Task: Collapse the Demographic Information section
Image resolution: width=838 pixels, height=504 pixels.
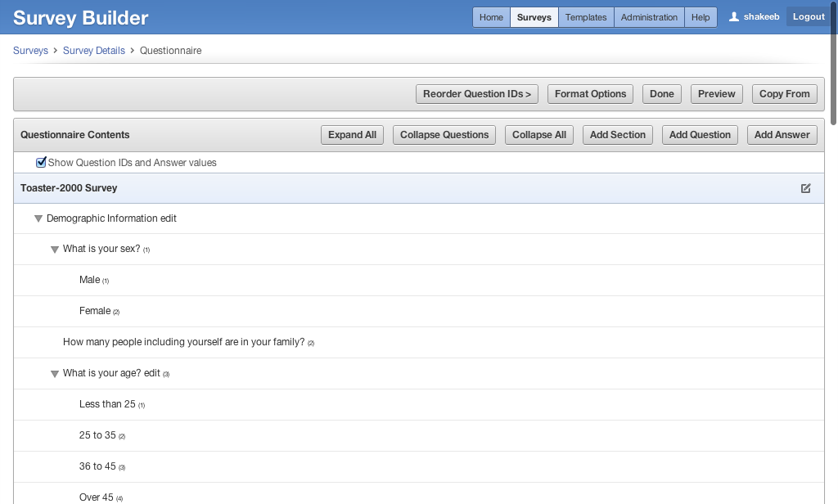Action: [38, 219]
